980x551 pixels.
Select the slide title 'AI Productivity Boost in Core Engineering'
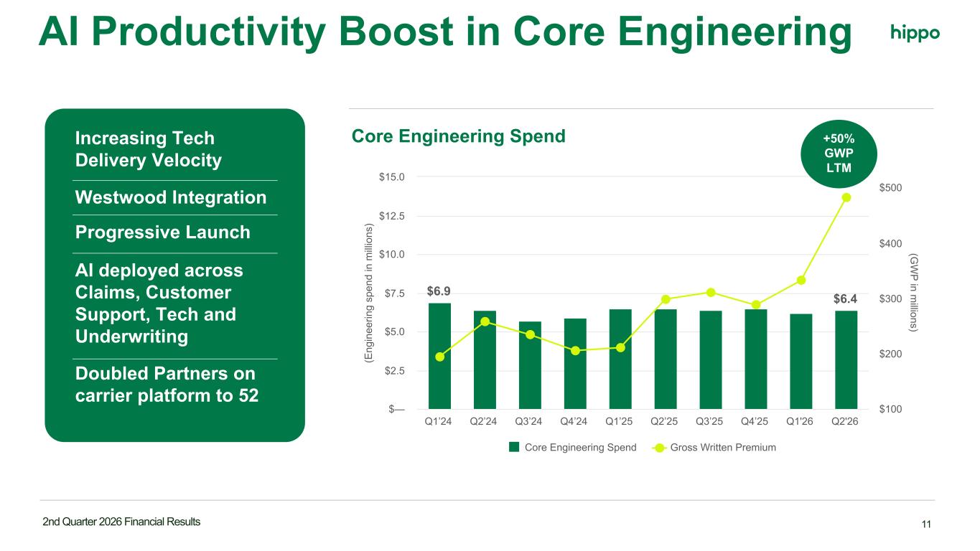coord(445,32)
